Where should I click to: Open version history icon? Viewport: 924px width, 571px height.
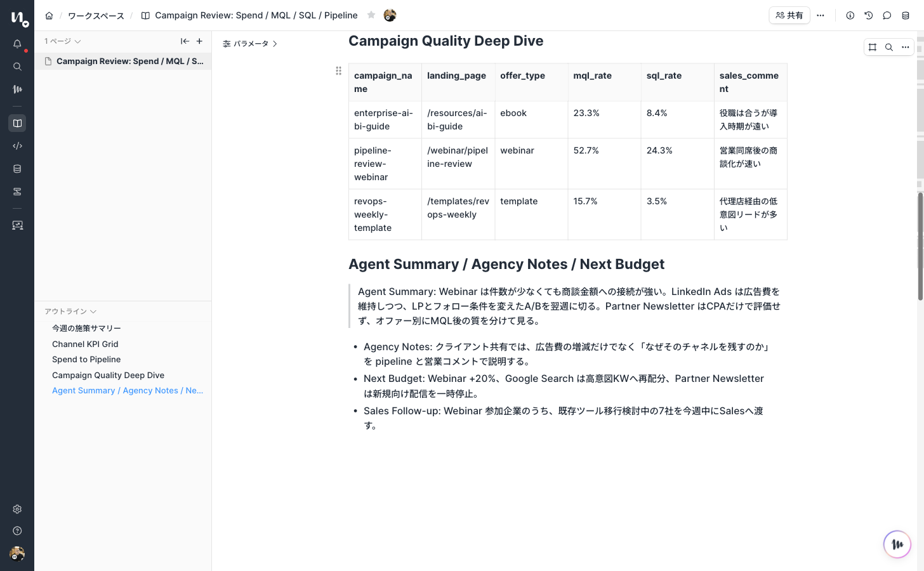[869, 15]
